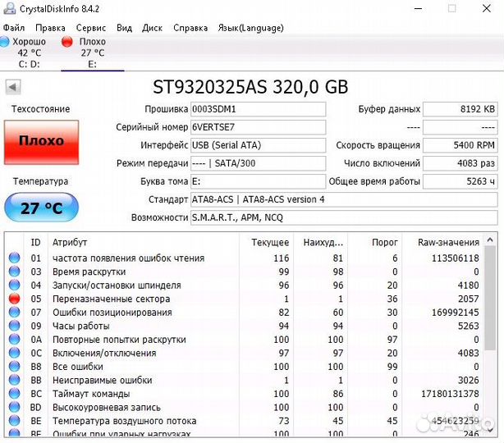The image size is (504, 443).
Task: Click status icon for attribute 01
Action: 14,258
